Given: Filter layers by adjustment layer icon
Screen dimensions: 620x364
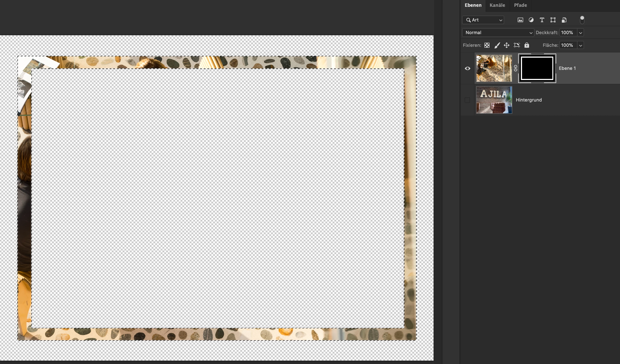Looking at the screenshot, I should pyautogui.click(x=531, y=20).
